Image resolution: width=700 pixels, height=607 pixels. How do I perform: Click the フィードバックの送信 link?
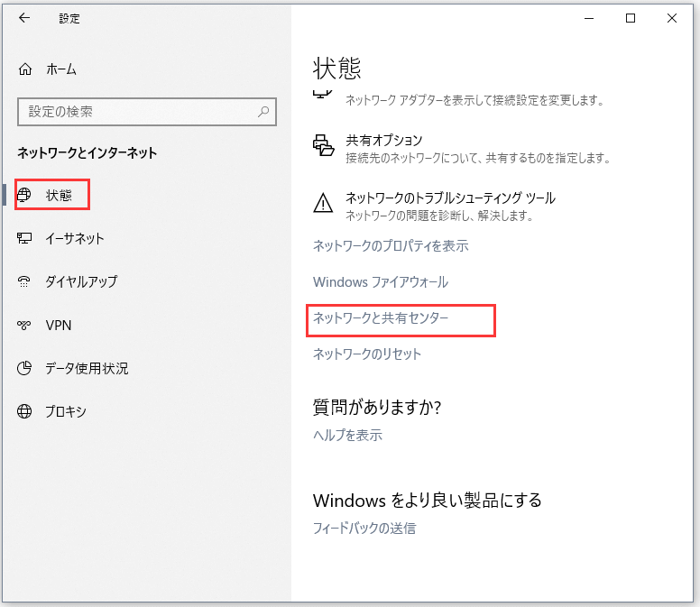point(364,529)
